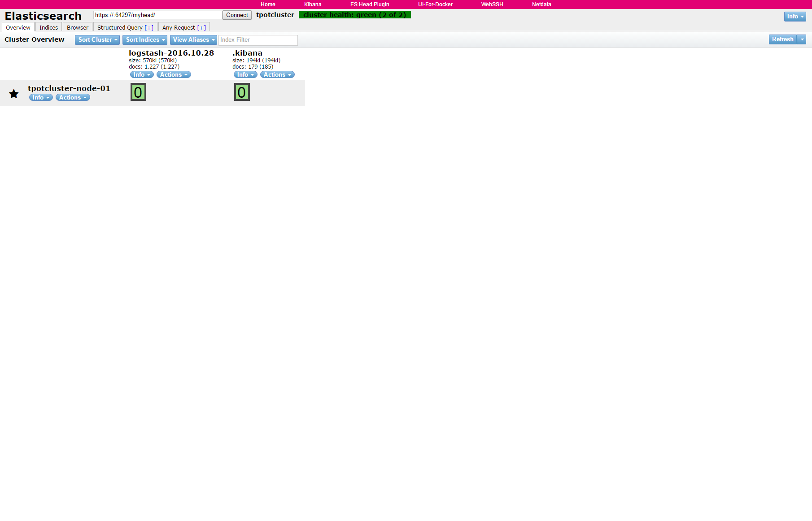Expand the Sort Cluster dropdown
812x521 pixels.
97,40
